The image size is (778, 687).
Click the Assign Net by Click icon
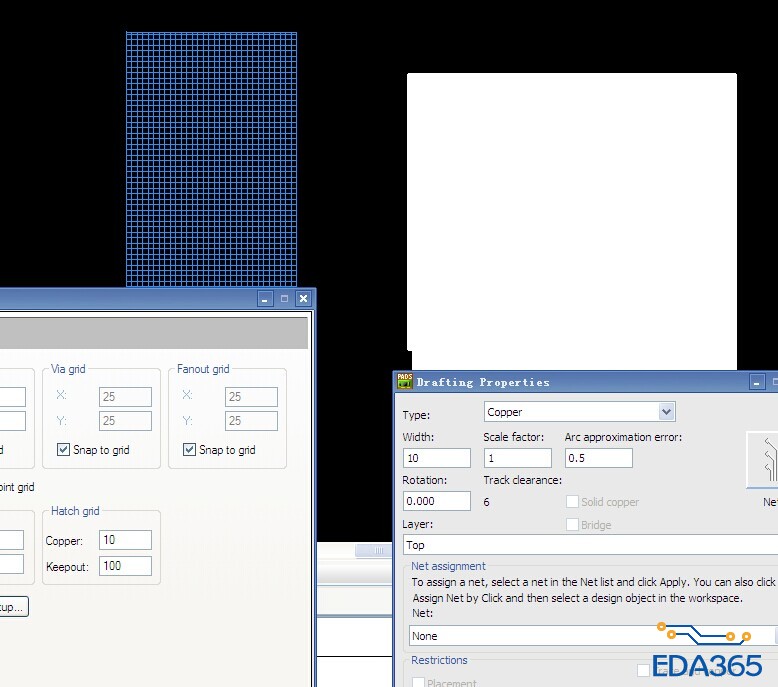pyautogui.click(x=763, y=460)
